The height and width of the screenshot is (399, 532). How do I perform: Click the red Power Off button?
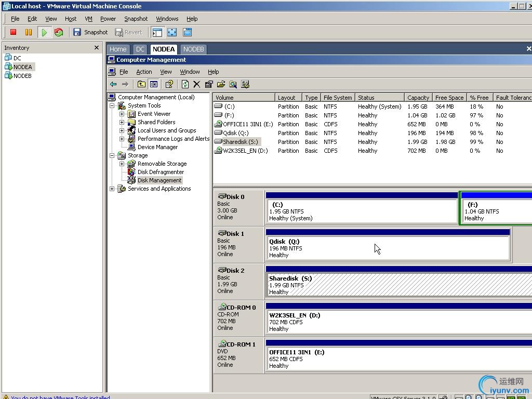pos(13,32)
